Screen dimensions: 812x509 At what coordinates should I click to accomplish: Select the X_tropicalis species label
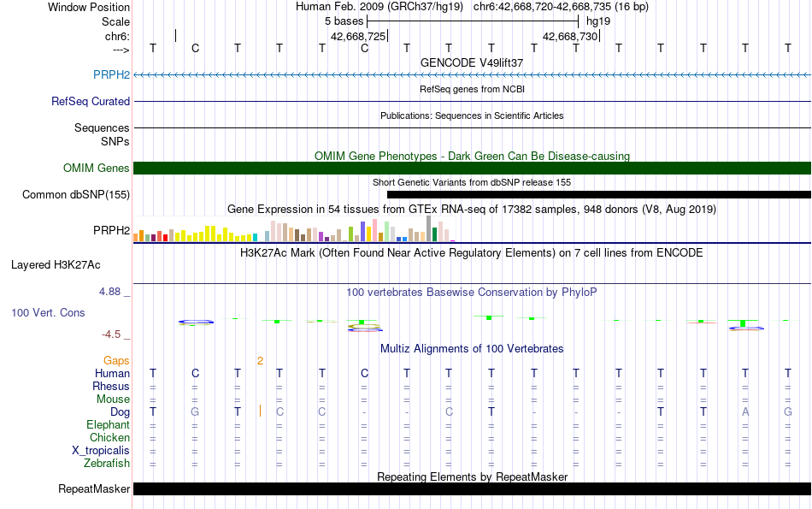click(x=101, y=451)
